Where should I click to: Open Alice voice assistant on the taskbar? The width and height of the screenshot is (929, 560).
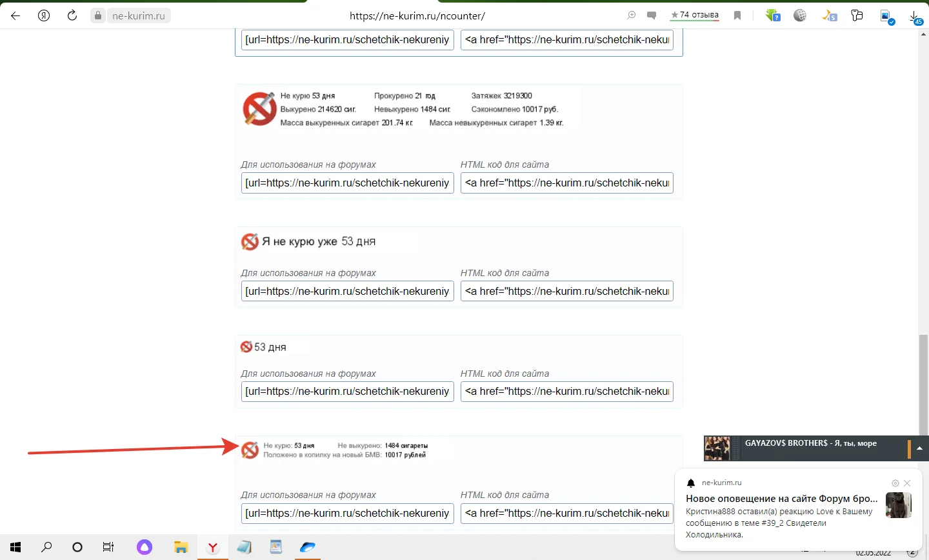145,547
